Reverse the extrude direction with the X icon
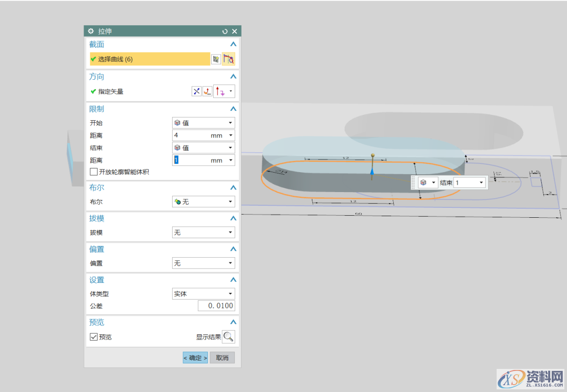567x392 pixels. tap(196, 91)
